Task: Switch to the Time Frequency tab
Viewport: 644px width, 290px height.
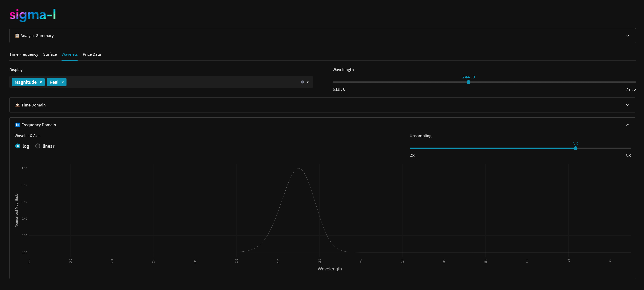Action: click(x=24, y=54)
